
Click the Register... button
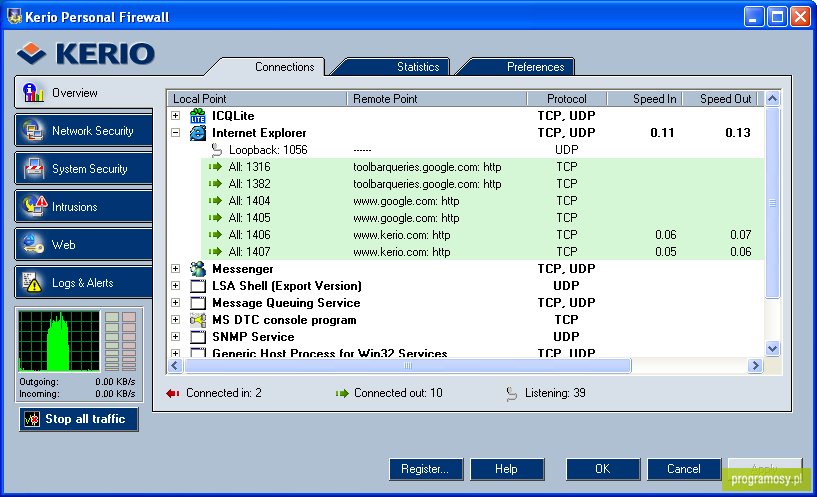[426, 469]
